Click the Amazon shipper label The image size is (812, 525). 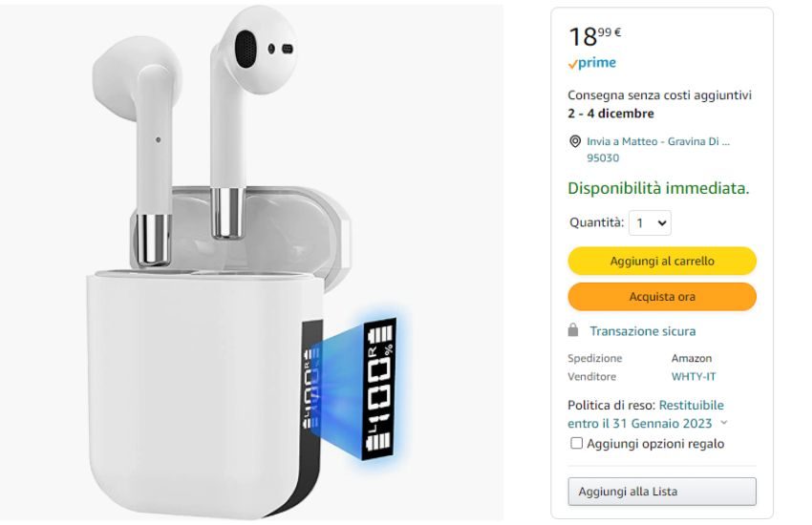tap(692, 358)
